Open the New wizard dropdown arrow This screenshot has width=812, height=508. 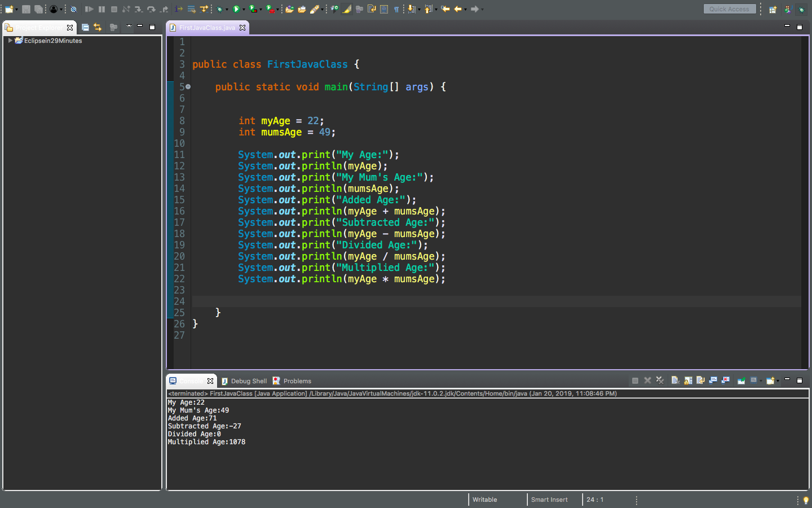coord(16,10)
